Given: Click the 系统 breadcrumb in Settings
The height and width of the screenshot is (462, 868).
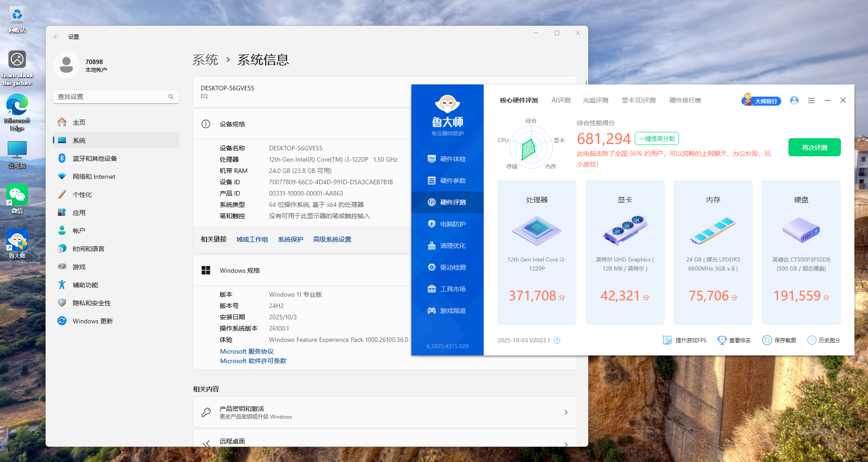Looking at the screenshot, I should click(205, 60).
